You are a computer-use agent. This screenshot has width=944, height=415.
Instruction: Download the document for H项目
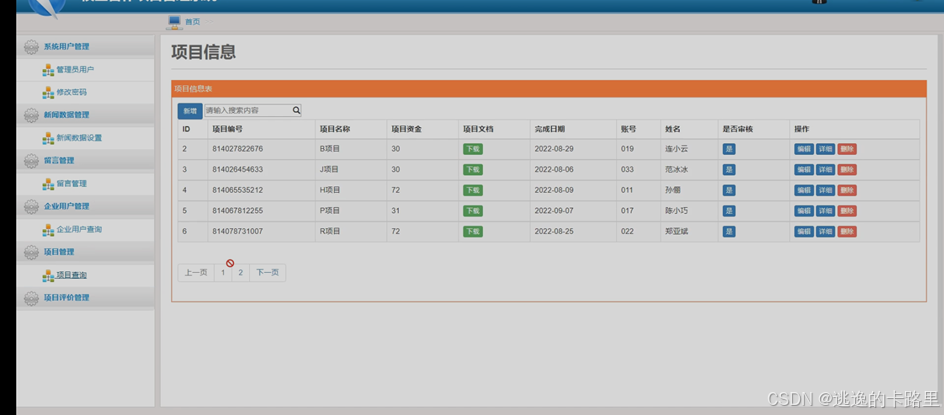(x=473, y=190)
